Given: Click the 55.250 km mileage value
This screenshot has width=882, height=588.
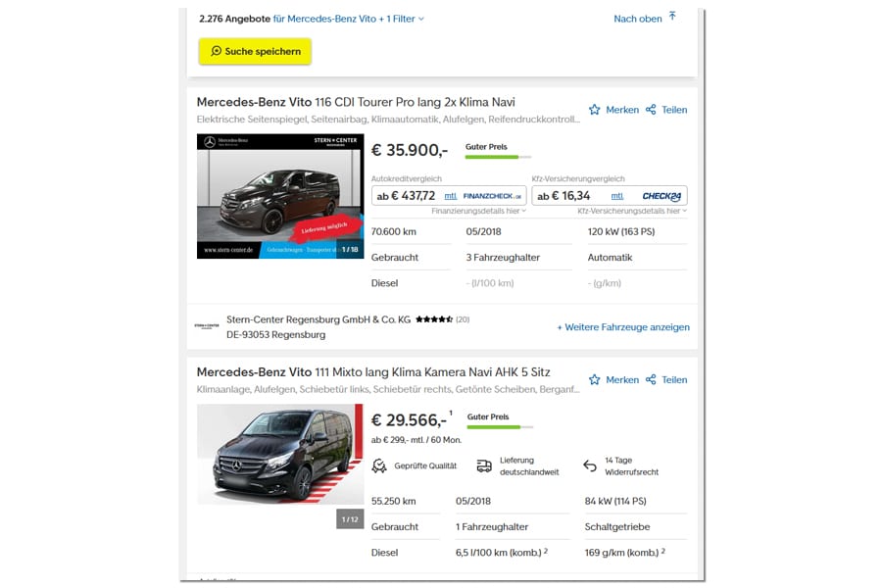Looking at the screenshot, I should (394, 501).
